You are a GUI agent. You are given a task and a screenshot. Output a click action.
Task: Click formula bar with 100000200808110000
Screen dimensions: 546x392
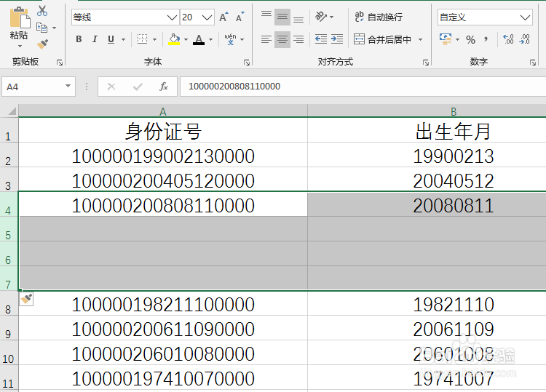363,87
